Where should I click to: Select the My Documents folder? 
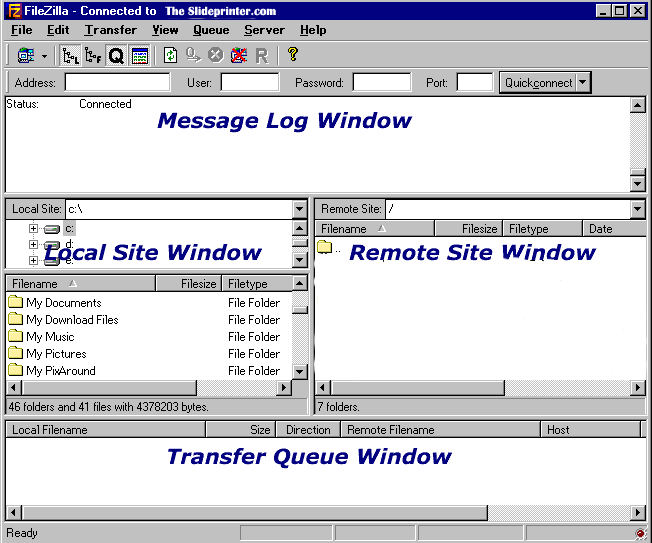(x=64, y=303)
